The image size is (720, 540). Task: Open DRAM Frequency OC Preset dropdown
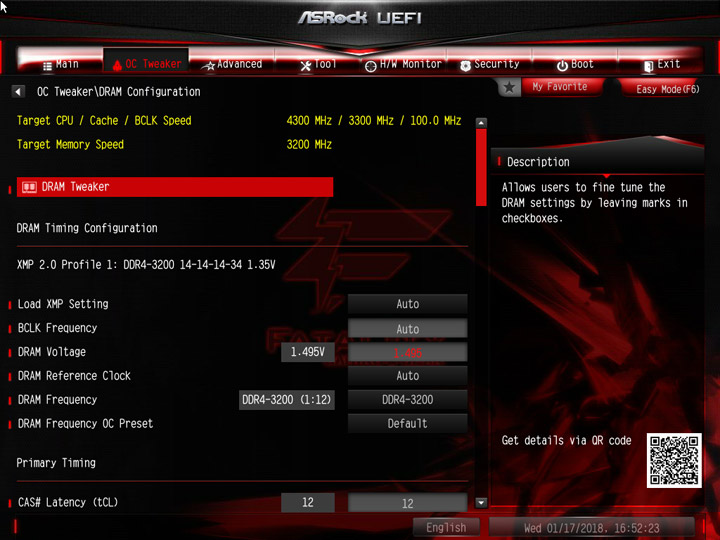408,423
